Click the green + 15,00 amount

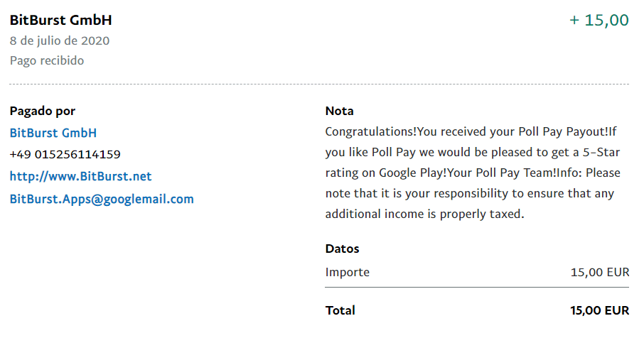599,20
